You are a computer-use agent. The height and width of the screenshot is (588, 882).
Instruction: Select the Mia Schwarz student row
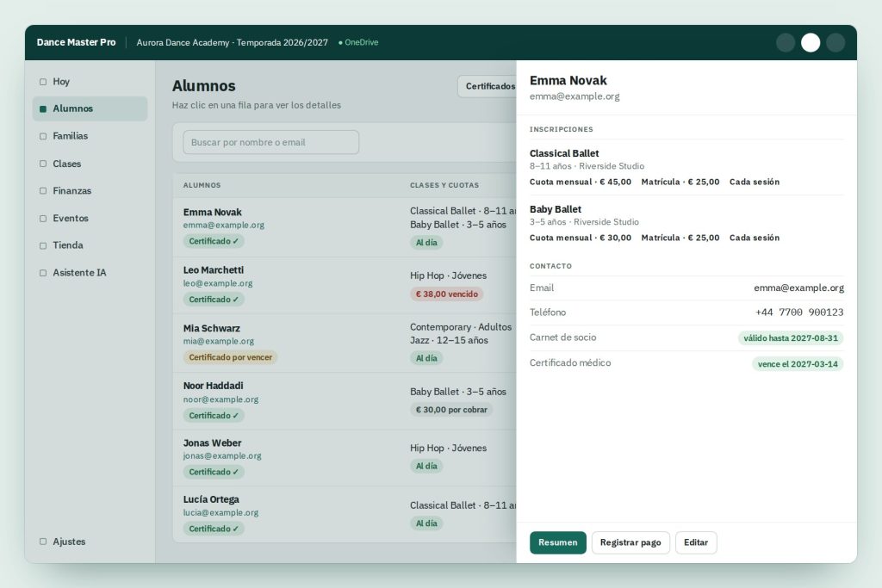click(345, 343)
